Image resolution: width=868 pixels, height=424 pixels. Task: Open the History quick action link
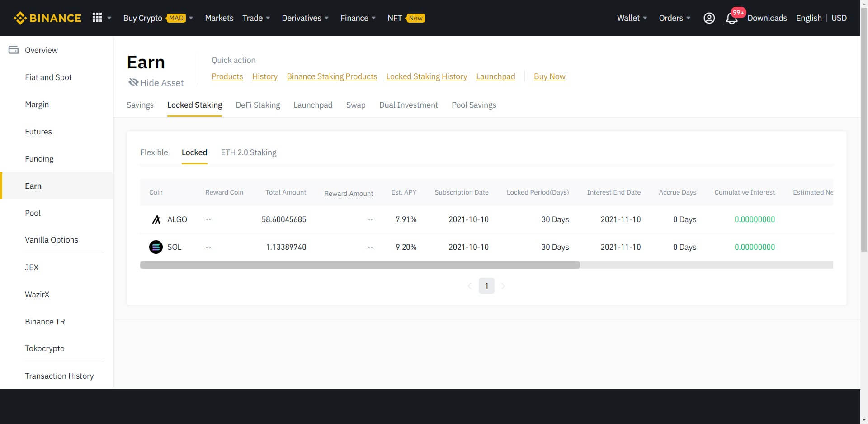(265, 76)
